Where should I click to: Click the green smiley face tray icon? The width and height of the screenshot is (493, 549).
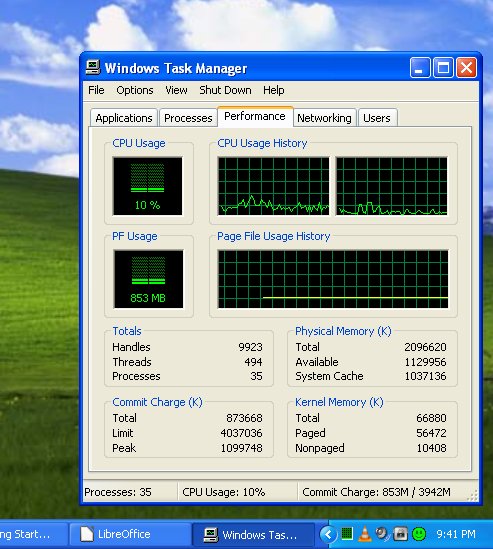(419, 534)
